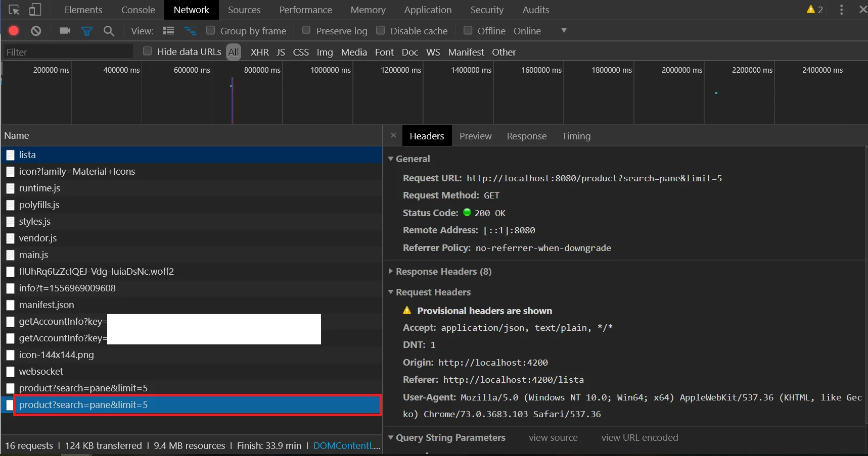
Task: Show the Response tab of the request
Action: 527,136
